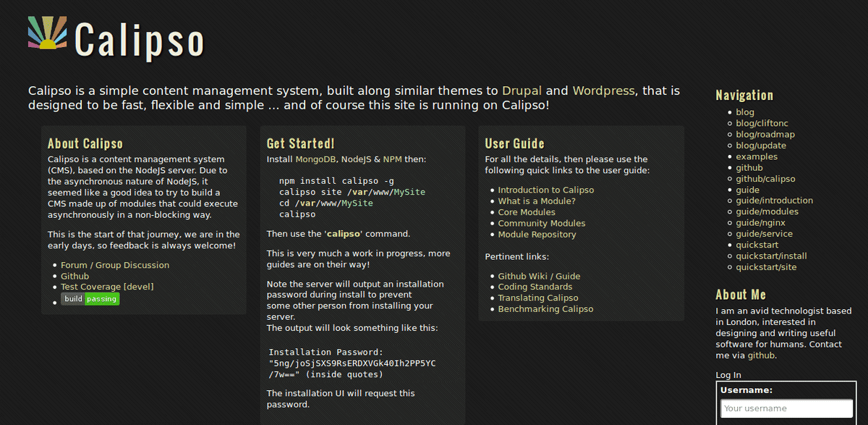The height and width of the screenshot is (425, 868).
Task: Open the Drupal link in intro text
Action: (522, 91)
